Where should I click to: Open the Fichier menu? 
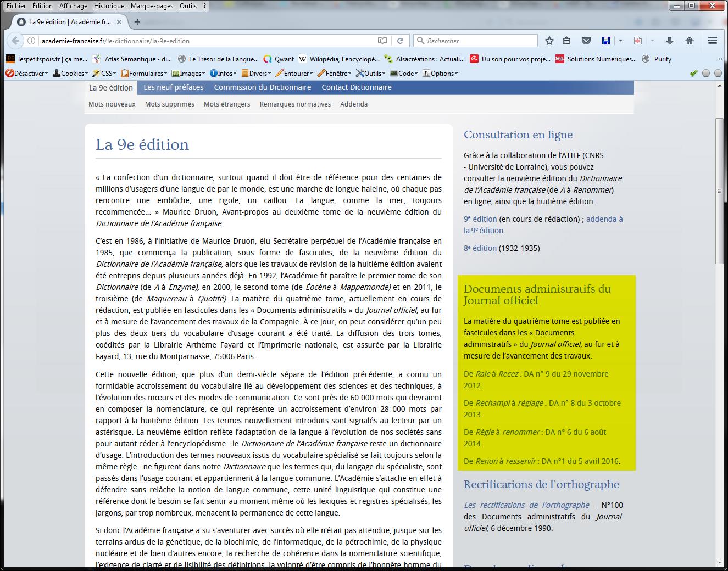16,6
